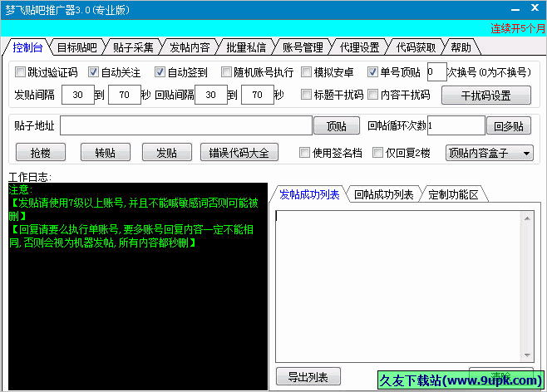Click the 回帖循环次数 input field
This screenshot has height=392, width=547.
point(456,125)
